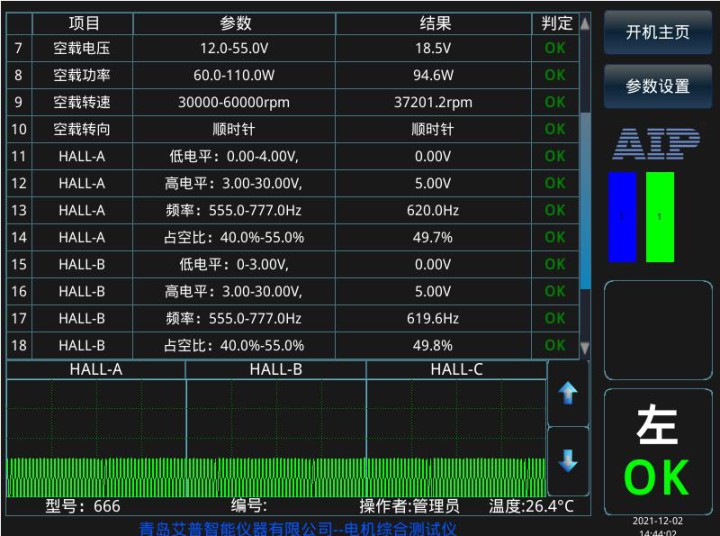Click the 型号: 666 model field
This screenshot has height=536, width=720.
(83, 506)
